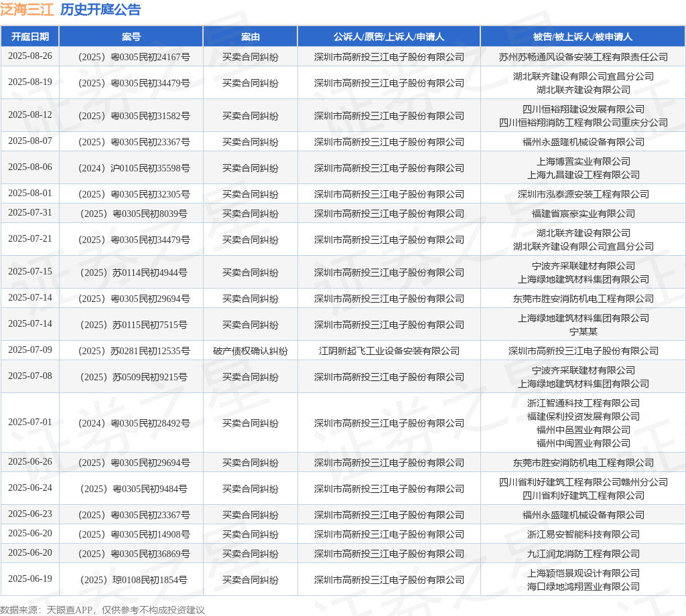Click the 数据来源 天眼查APP footer note
Screen dimensions: 686x616
pos(102,610)
